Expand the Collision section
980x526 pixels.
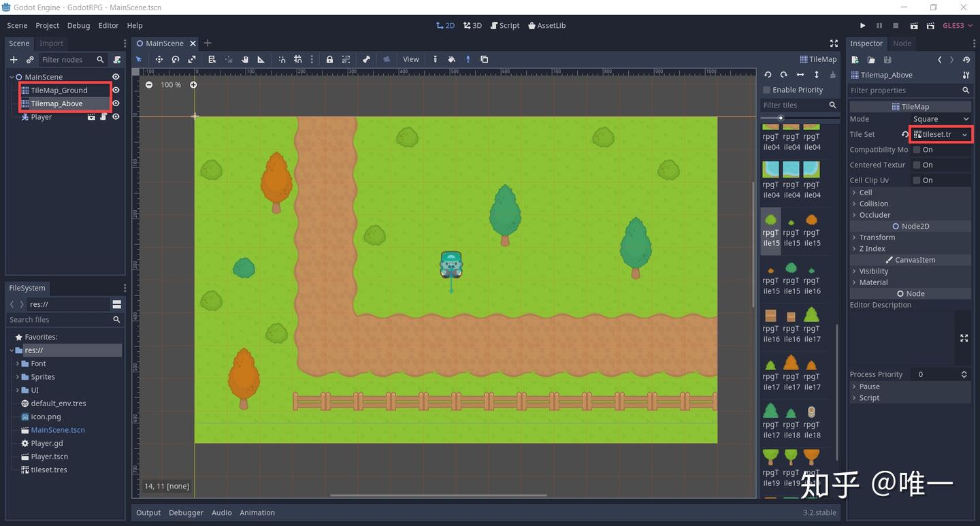pos(874,203)
